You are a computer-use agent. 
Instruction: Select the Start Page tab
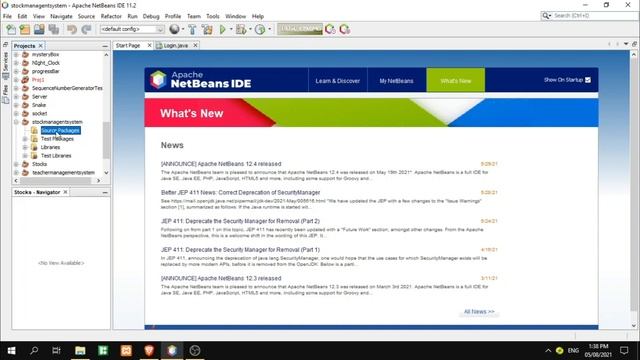pyautogui.click(x=128, y=46)
